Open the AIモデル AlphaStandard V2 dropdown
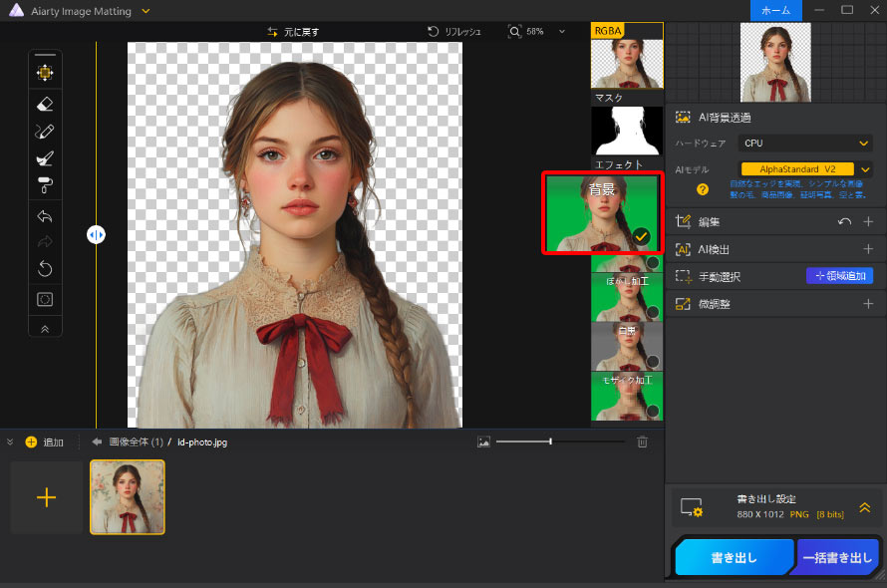This screenshot has width=887, height=588. (x=805, y=169)
